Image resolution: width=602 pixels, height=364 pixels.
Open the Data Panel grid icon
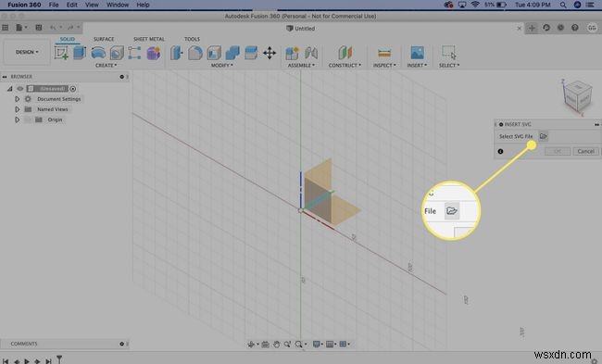tap(6, 27)
